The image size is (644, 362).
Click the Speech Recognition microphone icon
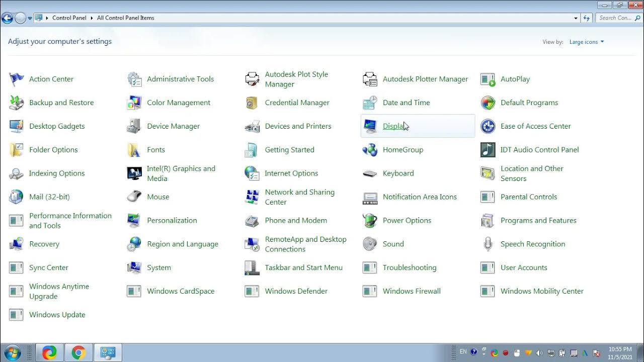[488, 244]
